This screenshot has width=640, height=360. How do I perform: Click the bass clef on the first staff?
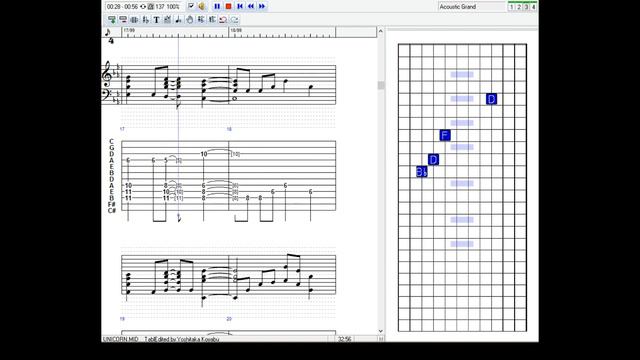tap(106, 94)
